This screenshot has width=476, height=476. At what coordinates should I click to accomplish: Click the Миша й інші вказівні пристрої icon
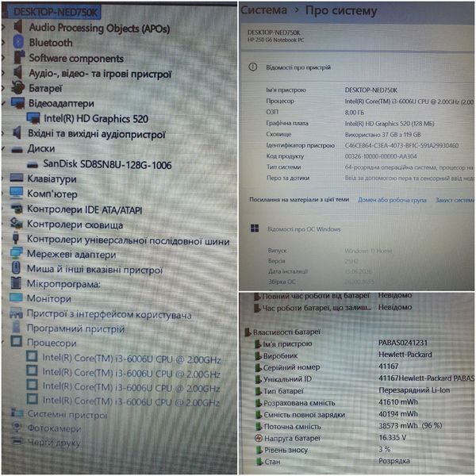pos(16,268)
